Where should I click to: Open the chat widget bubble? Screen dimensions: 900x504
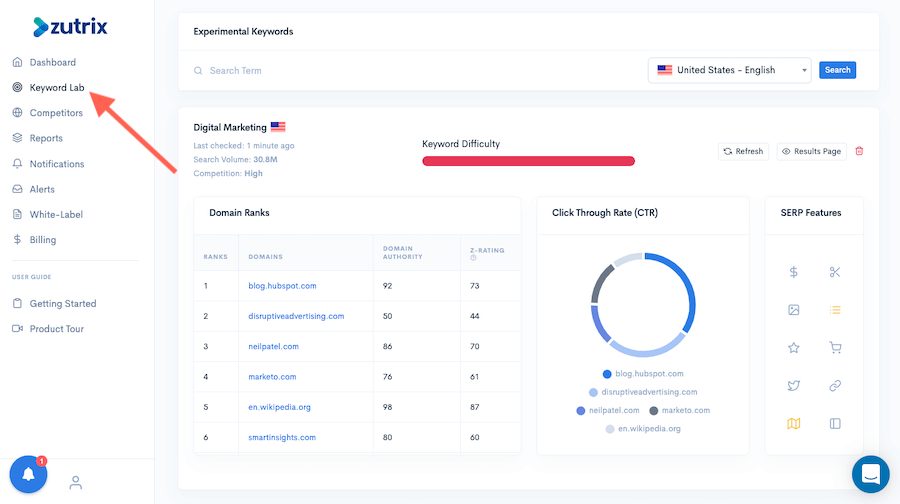[x=871, y=474]
